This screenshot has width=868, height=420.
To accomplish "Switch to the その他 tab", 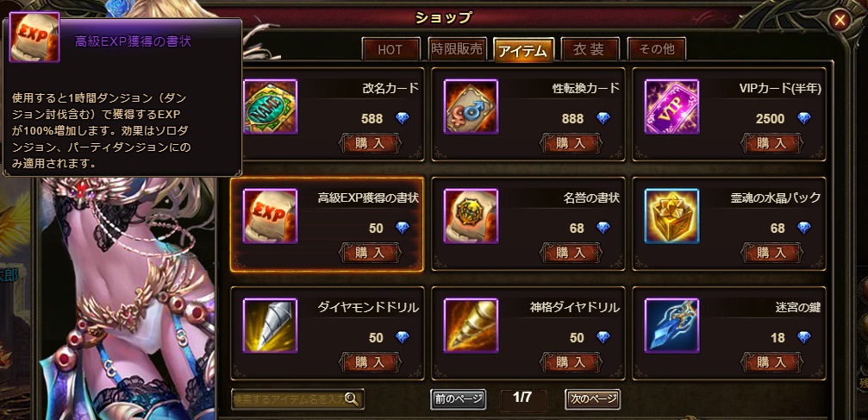I will pyautogui.click(x=657, y=49).
